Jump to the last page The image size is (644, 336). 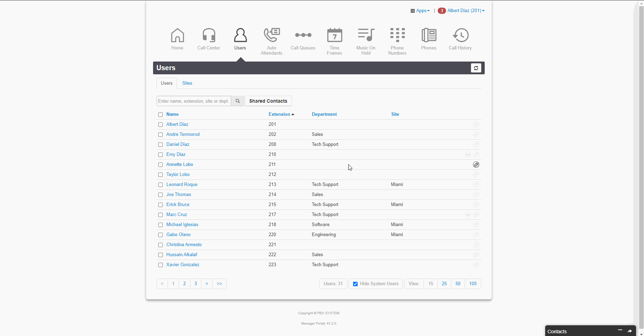(x=219, y=284)
